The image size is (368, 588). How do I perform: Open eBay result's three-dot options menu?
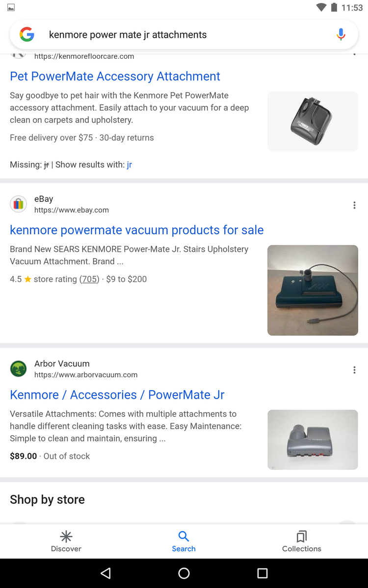coord(354,205)
